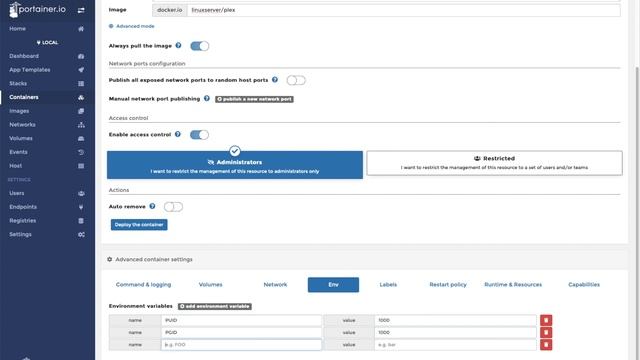Enable publish all exposed ports switch

(296, 80)
